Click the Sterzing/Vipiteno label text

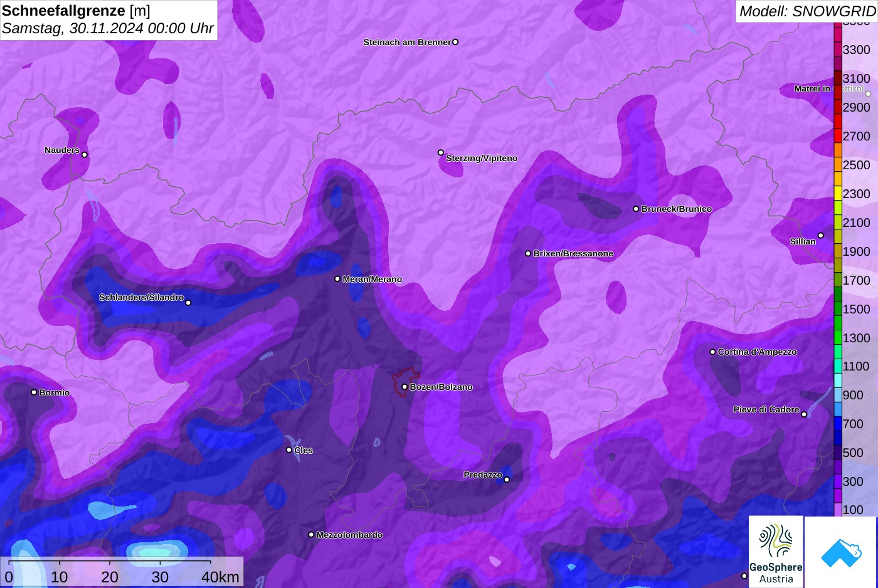482,158
